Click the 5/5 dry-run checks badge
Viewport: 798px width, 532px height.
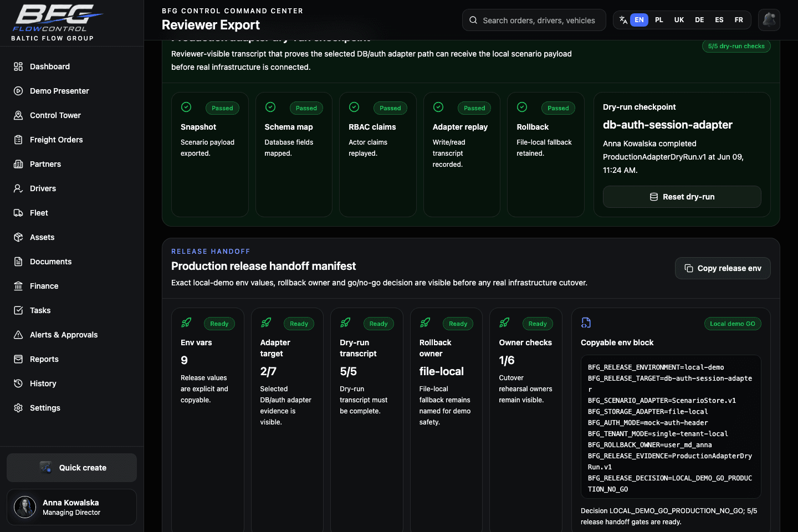click(736, 46)
